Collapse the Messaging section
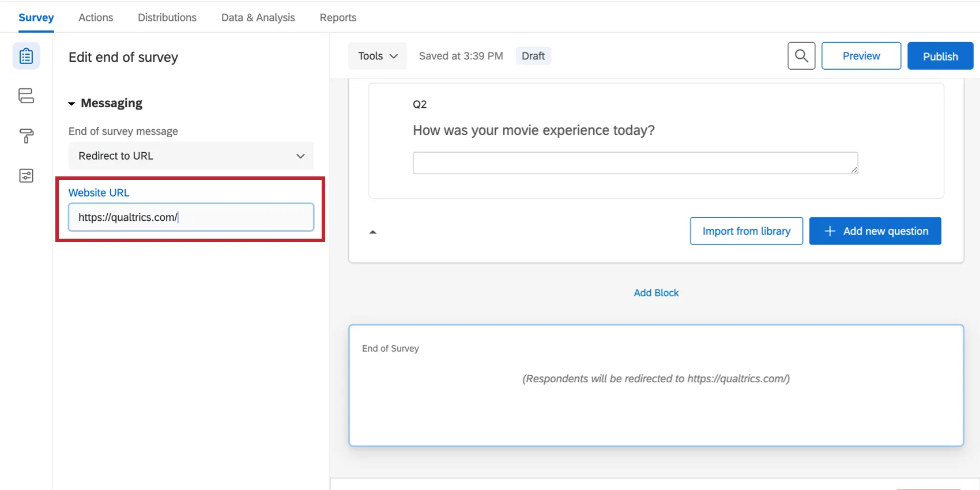This screenshot has width=980, height=490. point(72,104)
